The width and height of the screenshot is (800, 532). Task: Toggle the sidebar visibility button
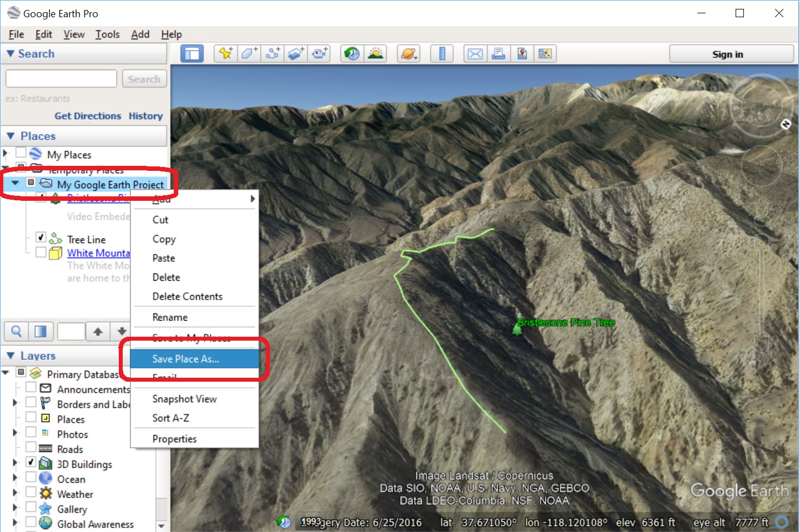click(x=192, y=54)
